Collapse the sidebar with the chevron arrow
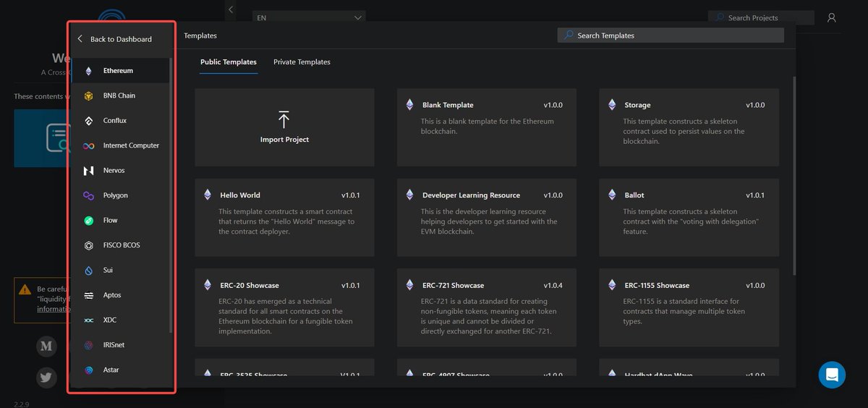868x408 pixels. 231,9
